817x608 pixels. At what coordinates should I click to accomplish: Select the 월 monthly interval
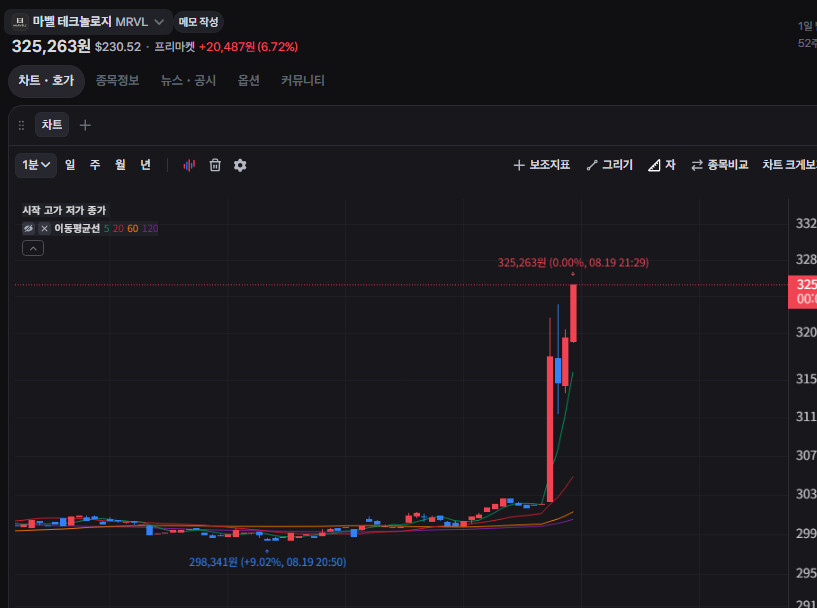(120, 165)
